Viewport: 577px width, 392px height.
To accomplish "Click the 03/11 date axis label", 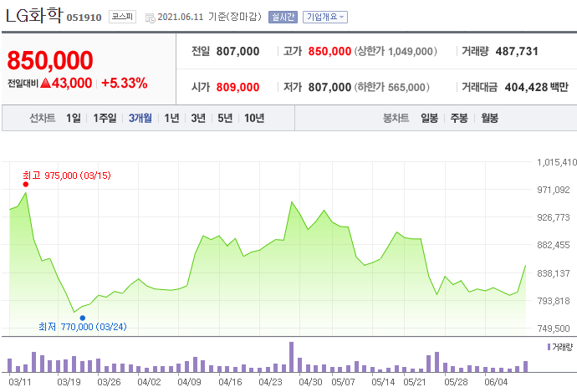I will click(20, 382).
